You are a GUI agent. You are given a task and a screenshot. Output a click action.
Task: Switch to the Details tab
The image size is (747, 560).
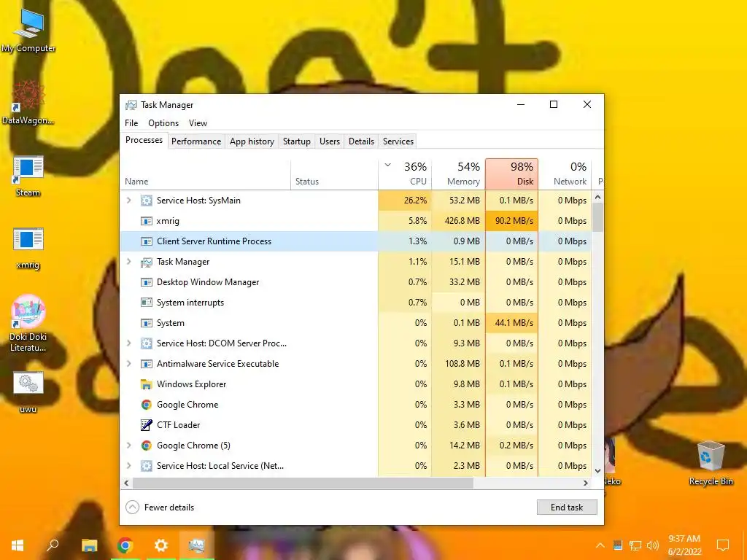pyautogui.click(x=361, y=141)
